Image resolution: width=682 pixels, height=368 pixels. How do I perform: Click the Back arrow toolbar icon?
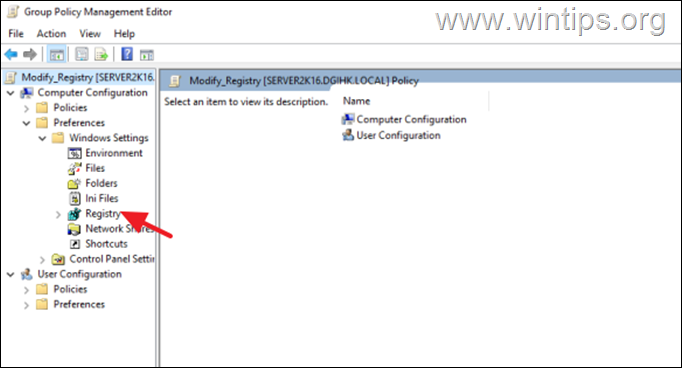point(11,55)
